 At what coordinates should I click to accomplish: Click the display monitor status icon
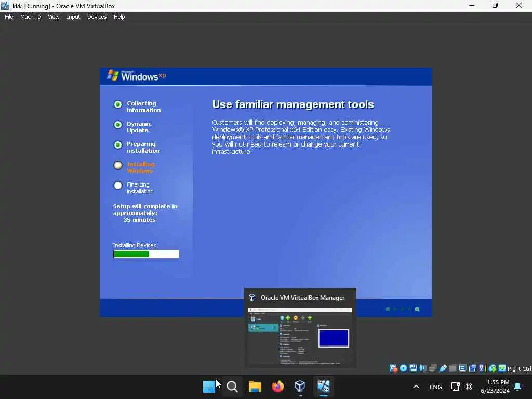tap(462, 368)
